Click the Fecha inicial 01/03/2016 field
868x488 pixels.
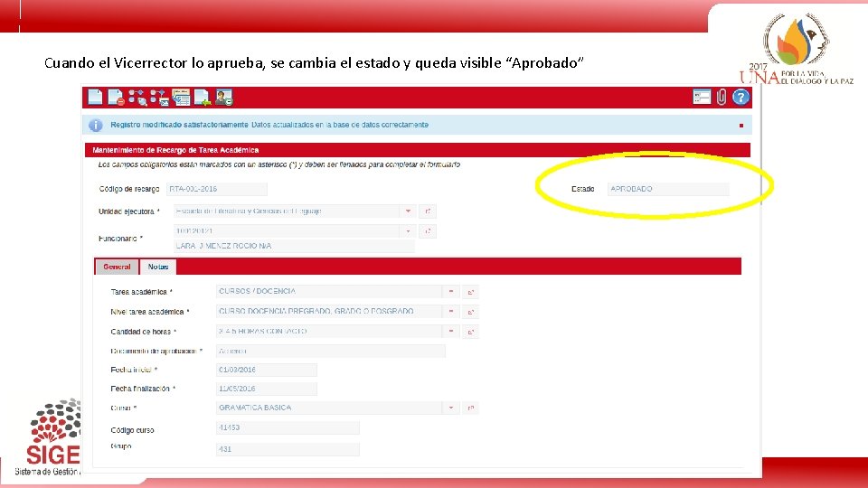tap(266, 370)
